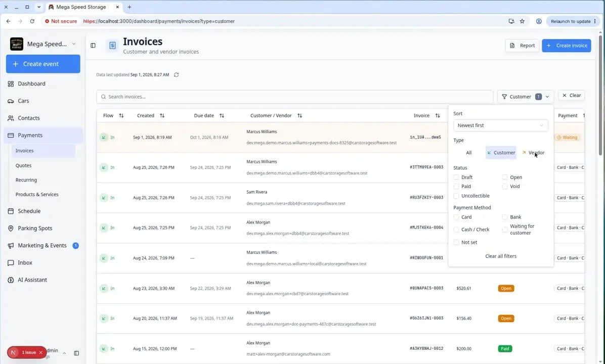
Task: Click sidebar collapse icon near admin
Action: click(76, 353)
